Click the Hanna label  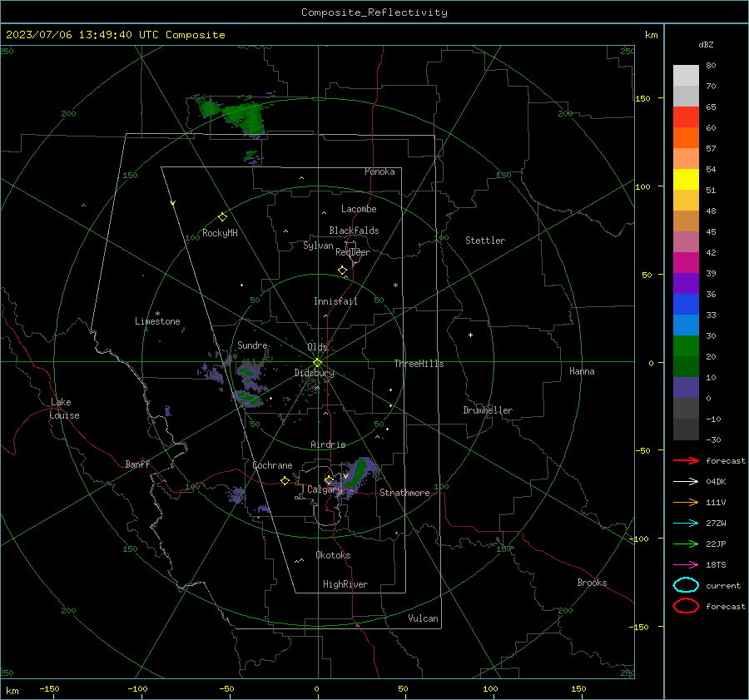(582, 371)
